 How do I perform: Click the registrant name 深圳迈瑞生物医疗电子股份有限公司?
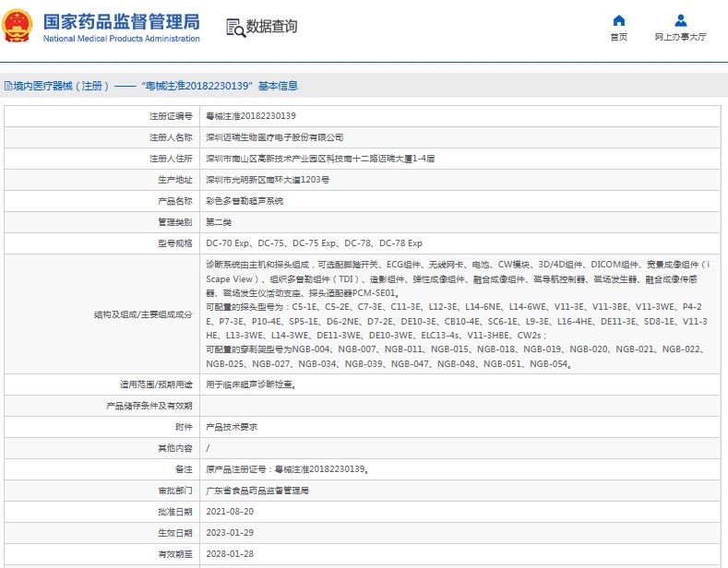tap(268, 137)
